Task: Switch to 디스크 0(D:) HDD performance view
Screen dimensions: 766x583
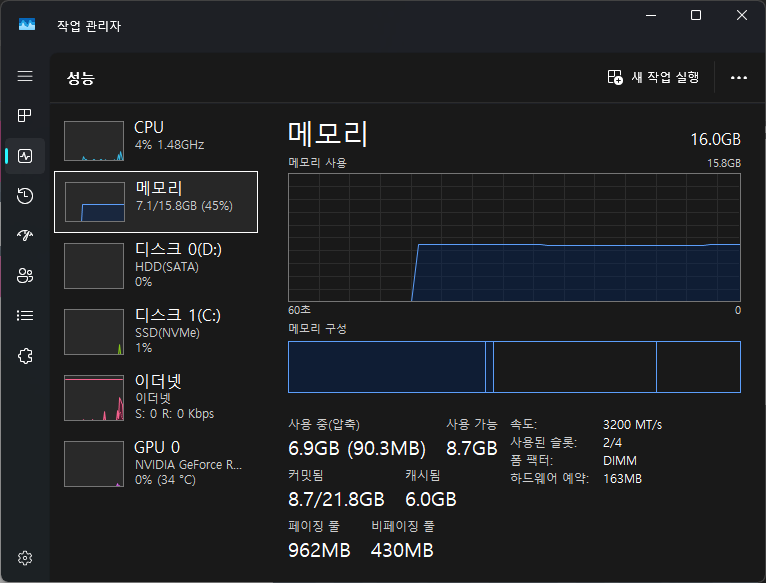Action: [155, 265]
